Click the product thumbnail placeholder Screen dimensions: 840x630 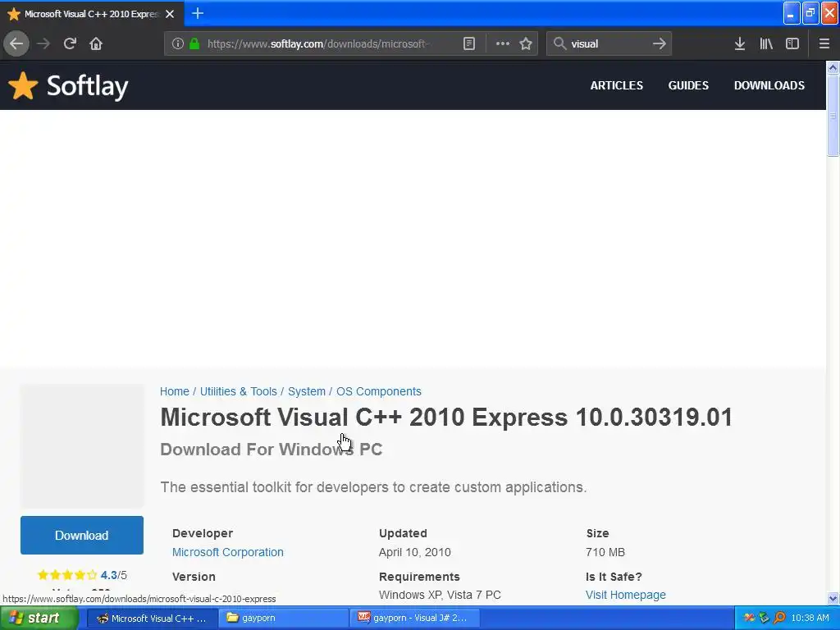coord(82,445)
